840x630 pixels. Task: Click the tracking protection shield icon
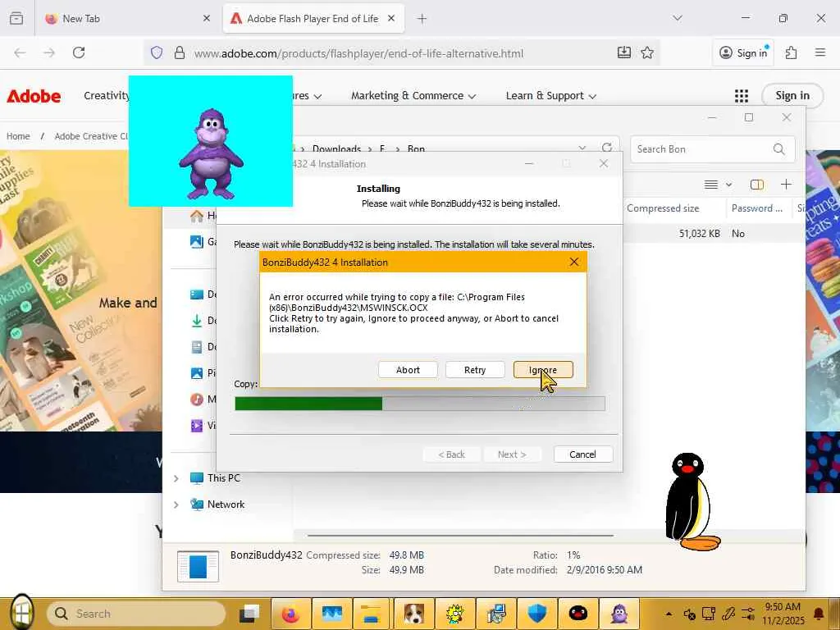pyautogui.click(x=157, y=52)
